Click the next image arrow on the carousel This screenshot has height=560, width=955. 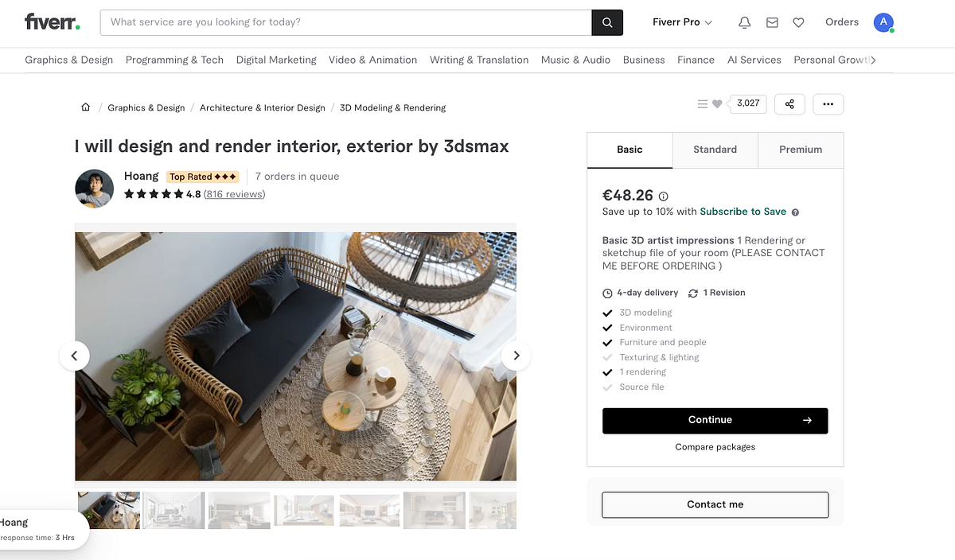tap(516, 356)
